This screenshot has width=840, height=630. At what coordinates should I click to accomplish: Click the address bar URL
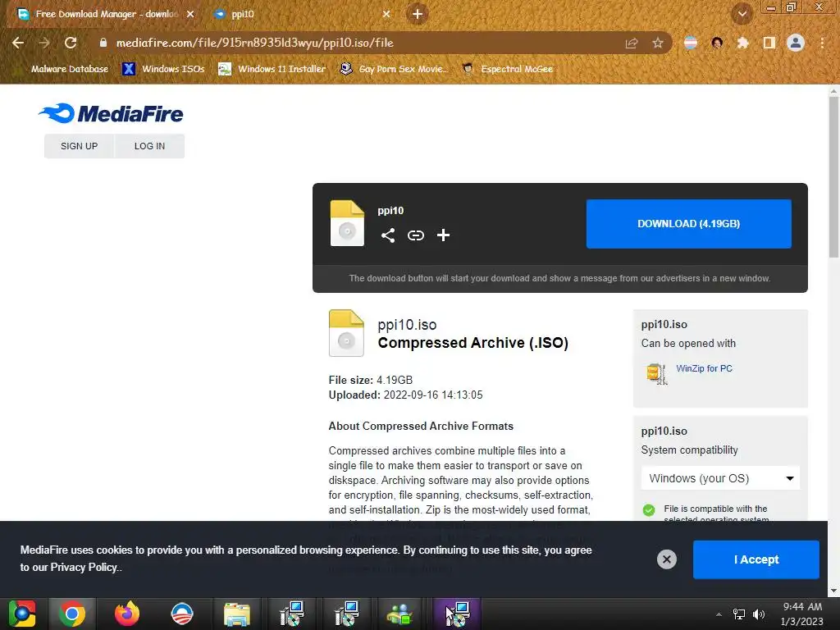point(255,43)
